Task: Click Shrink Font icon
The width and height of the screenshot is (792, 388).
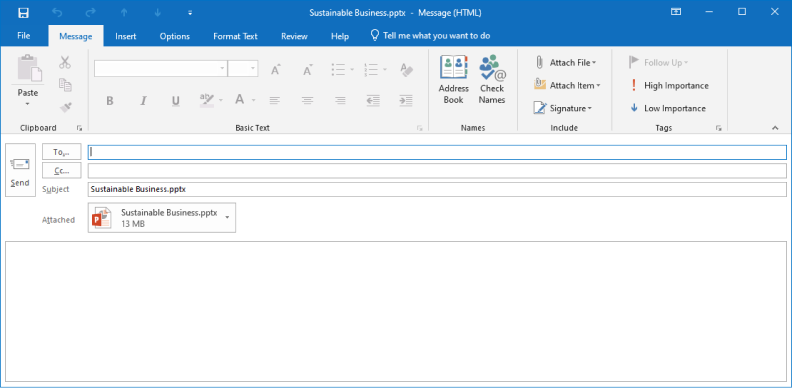Action: click(x=308, y=70)
